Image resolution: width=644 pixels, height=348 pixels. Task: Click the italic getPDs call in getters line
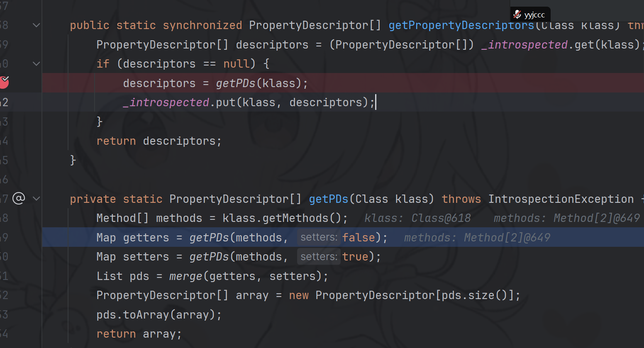pyautogui.click(x=209, y=238)
